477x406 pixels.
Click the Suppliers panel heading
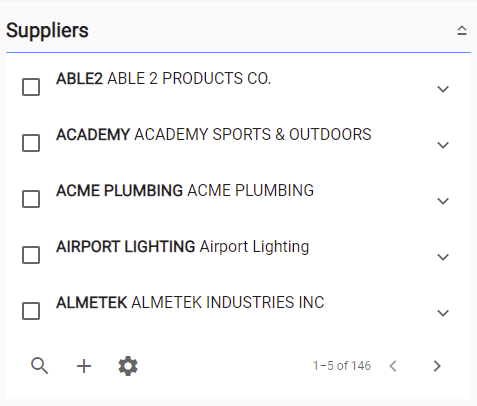coord(47,31)
